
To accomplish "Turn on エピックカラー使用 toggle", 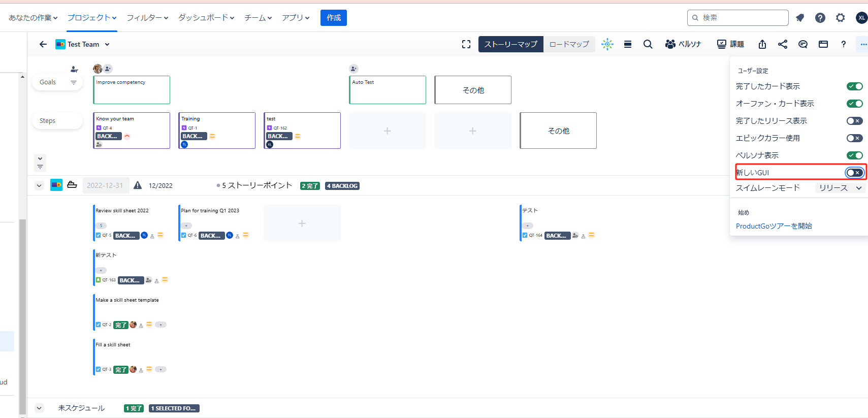I will click(x=854, y=138).
